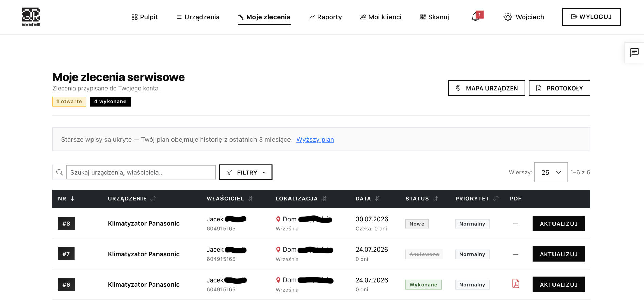Click Klimatyzator Panasonic in row #7

coord(144,254)
